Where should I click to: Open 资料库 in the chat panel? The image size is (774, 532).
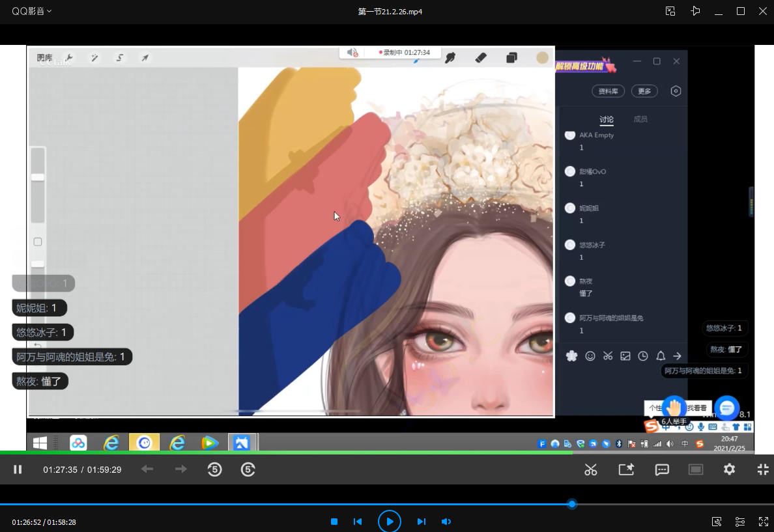(x=608, y=91)
